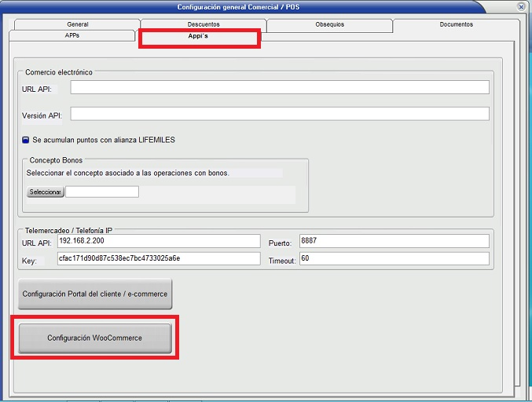Select the Appi's tab
The width and height of the screenshot is (532, 402).
click(x=199, y=37)
